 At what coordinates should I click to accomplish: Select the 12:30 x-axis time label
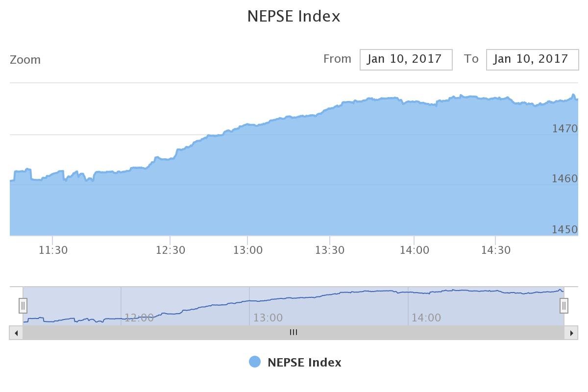(171, 250)
